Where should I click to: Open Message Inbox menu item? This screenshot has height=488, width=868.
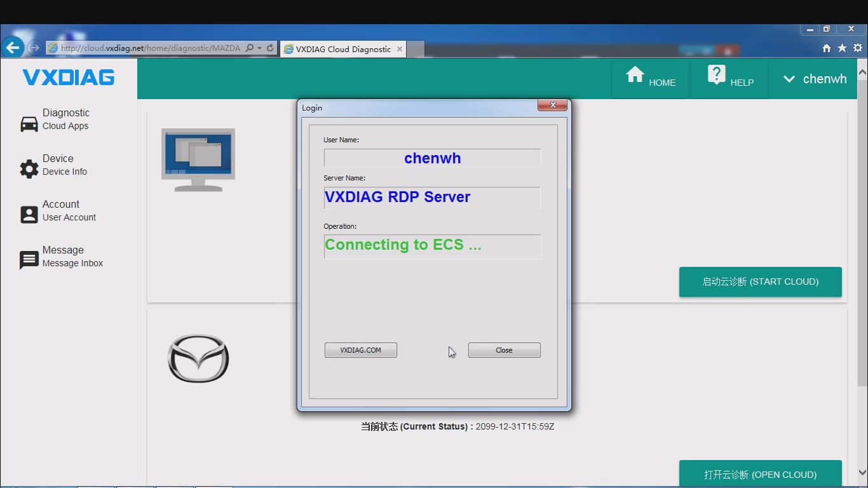tap(72, 256)
